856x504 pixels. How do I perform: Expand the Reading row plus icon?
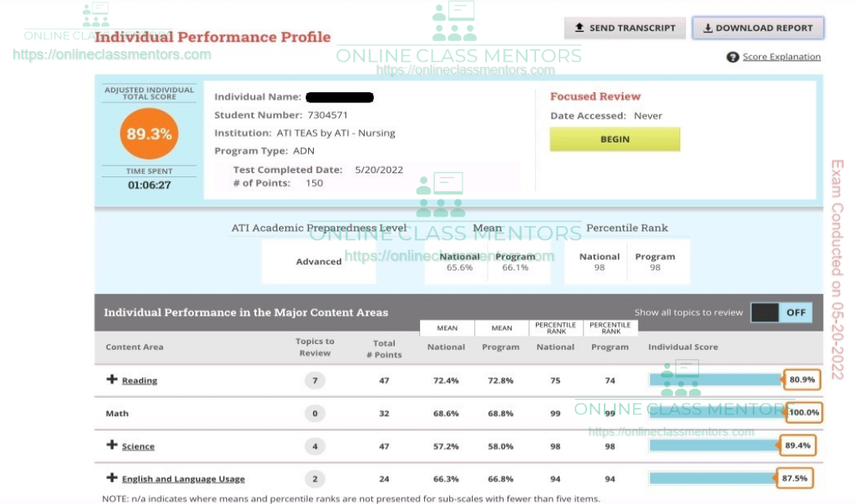pyautogui.click(x=112, y=380)
